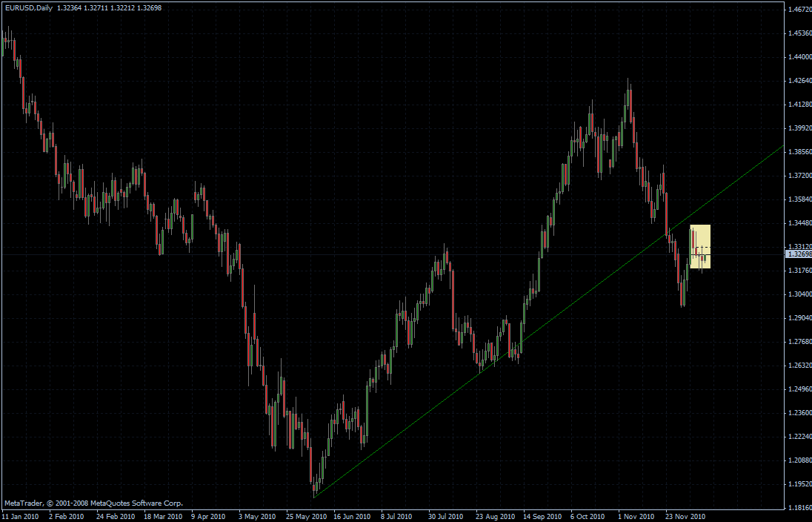
Task: Click the 24 Feb 2010 date label
Action: click(116, 516)
